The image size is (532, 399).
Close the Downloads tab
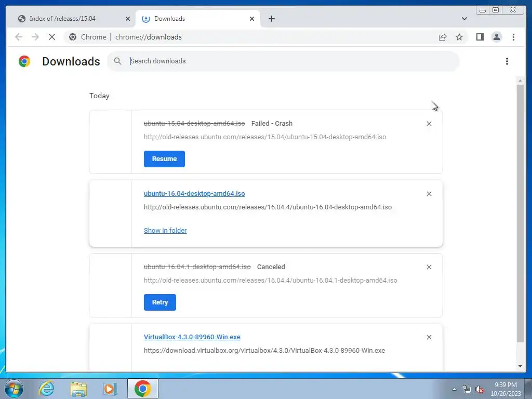click(x=252, y=19)
